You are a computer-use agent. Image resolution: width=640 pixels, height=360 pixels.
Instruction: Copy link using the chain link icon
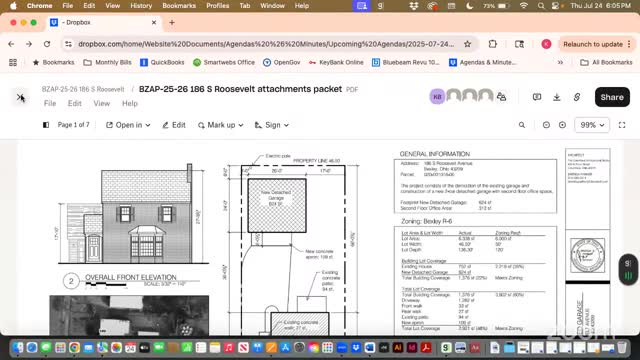tap(577, 97)
